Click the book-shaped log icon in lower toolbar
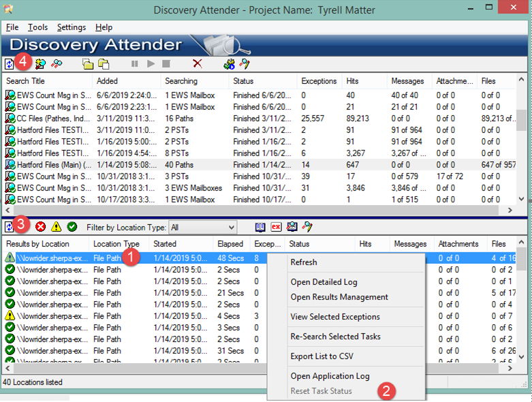This screenshot has width=532, height=402. tap(260, 227)
